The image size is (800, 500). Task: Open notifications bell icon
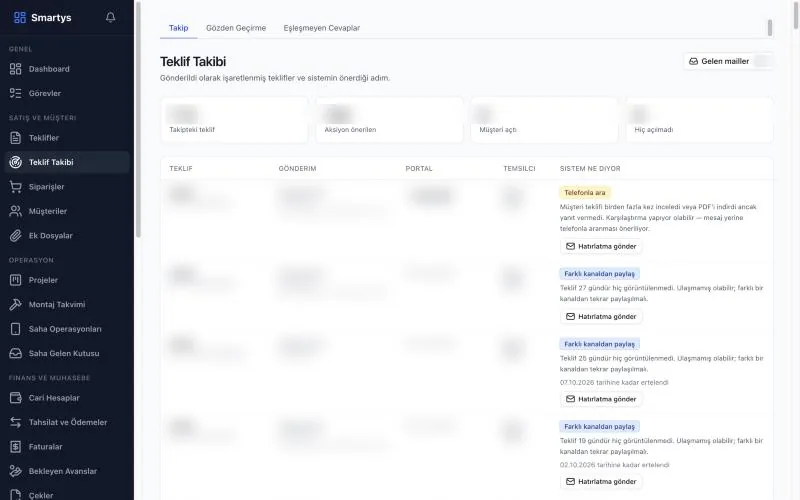110,17
